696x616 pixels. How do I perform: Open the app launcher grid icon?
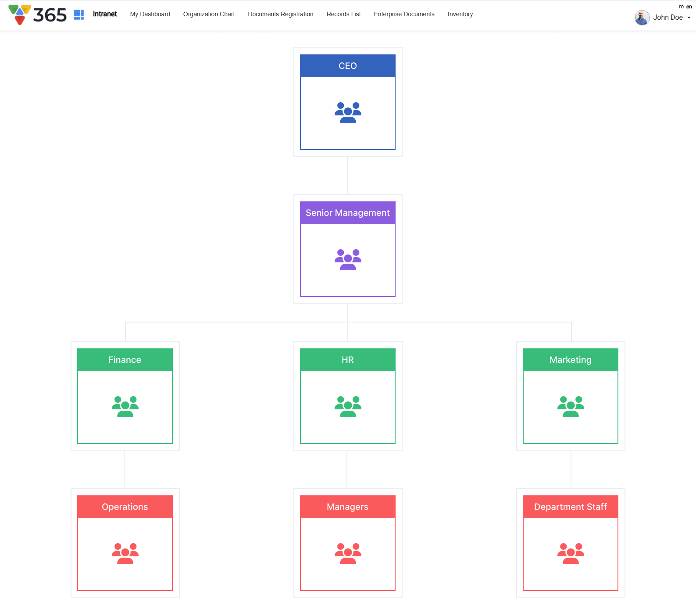[x=79, y=14]
